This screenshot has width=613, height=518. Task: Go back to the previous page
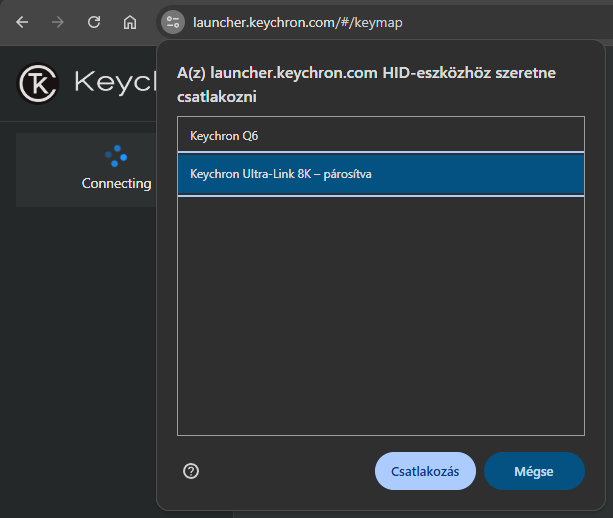(x=22, y=22)
